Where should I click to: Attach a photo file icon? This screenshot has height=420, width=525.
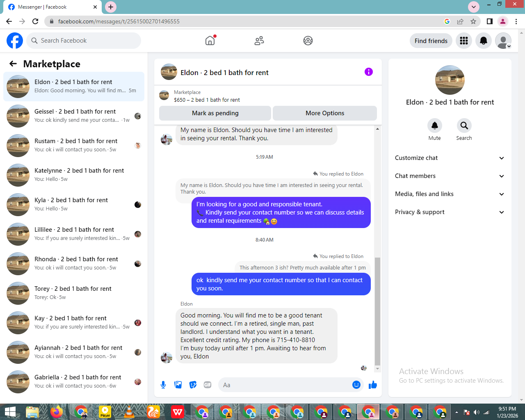coord(178,385)
